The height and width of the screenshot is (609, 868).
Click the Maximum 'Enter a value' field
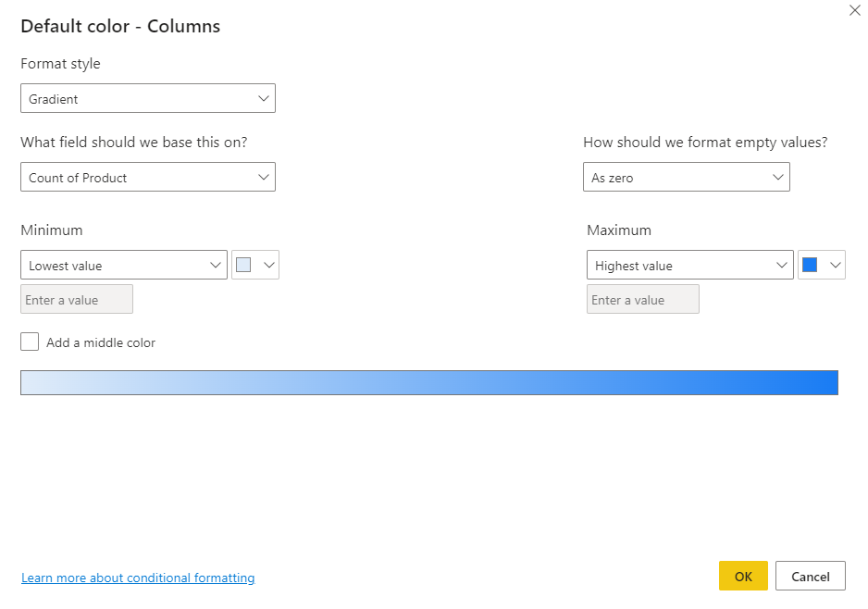(x=643, y=299)
